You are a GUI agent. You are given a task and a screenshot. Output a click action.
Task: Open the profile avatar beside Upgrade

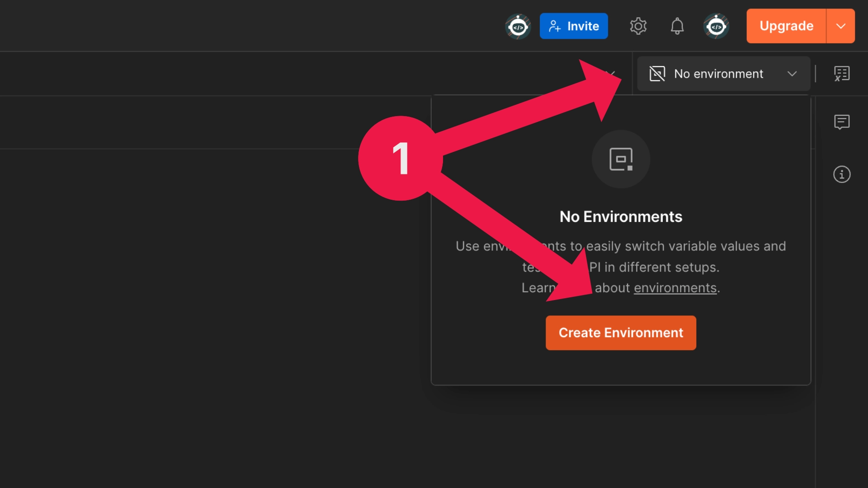click(x=716, y=27)
